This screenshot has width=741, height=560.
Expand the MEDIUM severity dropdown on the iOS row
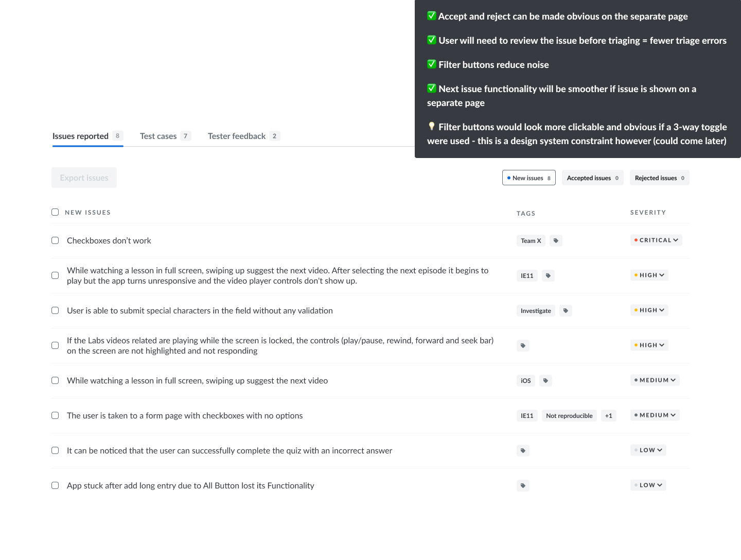655,380
